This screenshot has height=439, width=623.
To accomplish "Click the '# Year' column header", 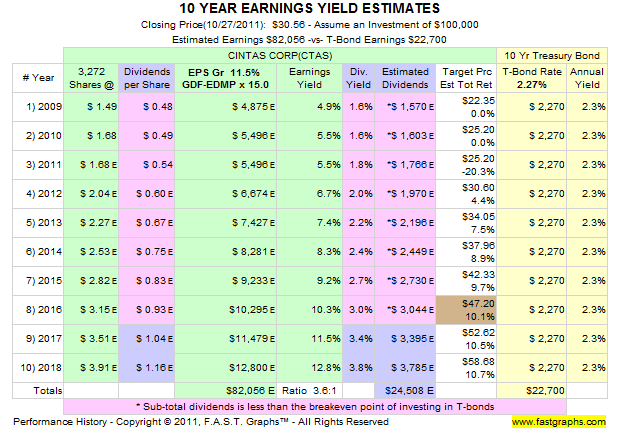I will coord(38,78).
